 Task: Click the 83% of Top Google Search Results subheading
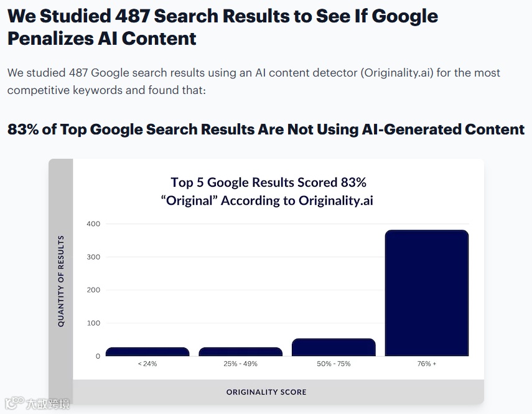point(266,129)
